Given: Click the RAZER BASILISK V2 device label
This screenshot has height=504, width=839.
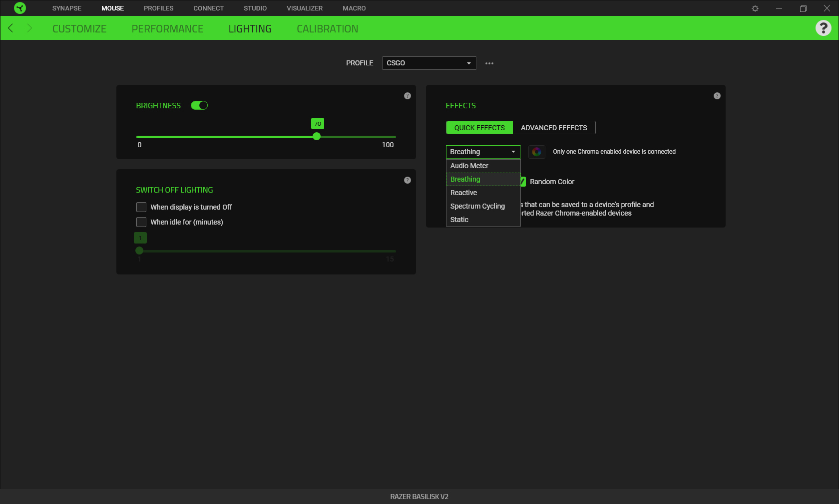Looking at the screenshot, I should (419, 497).
